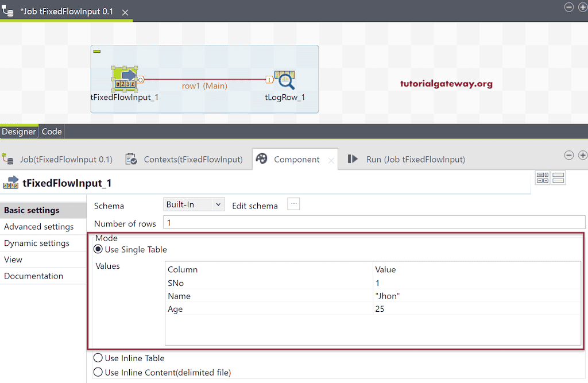Image resolution: width=588 pixels, height=383 pixels.
Task: Click the Name column cell
Action: pos(269,296)
